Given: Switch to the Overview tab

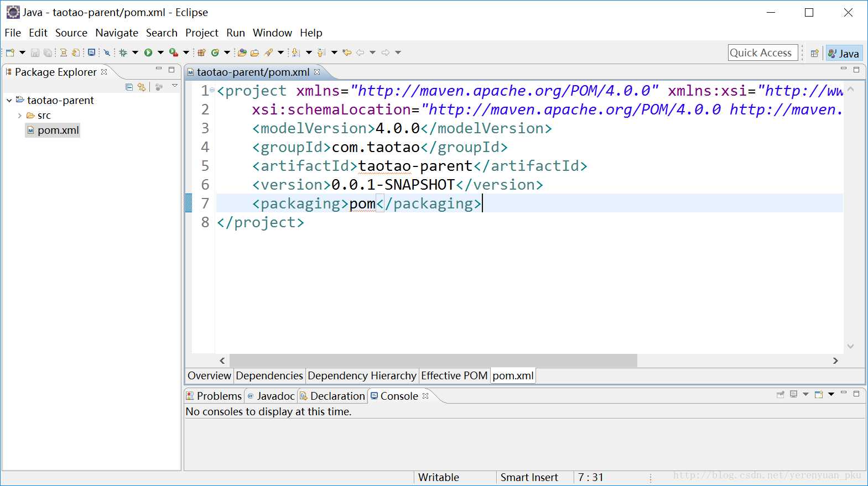Looking at the screenshot, I should point(209,375).
